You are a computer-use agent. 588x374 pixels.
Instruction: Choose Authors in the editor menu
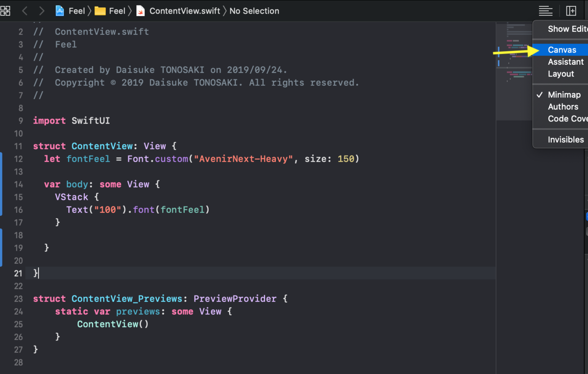pos(561,106)
